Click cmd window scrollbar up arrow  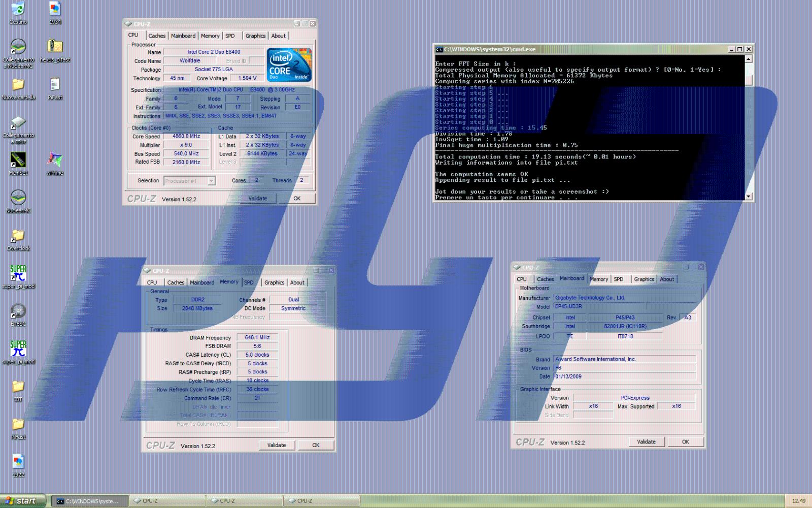pyautogui.click(x=749, y=59)
